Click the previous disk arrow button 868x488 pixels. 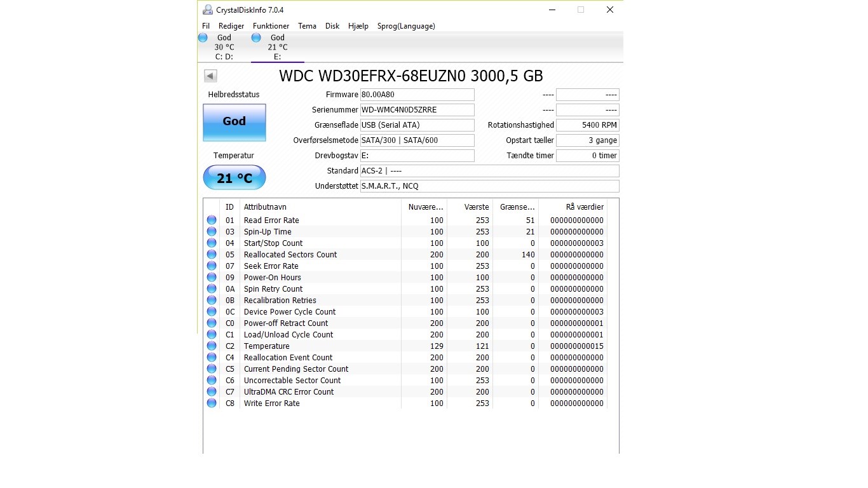[x=210, y=76]
